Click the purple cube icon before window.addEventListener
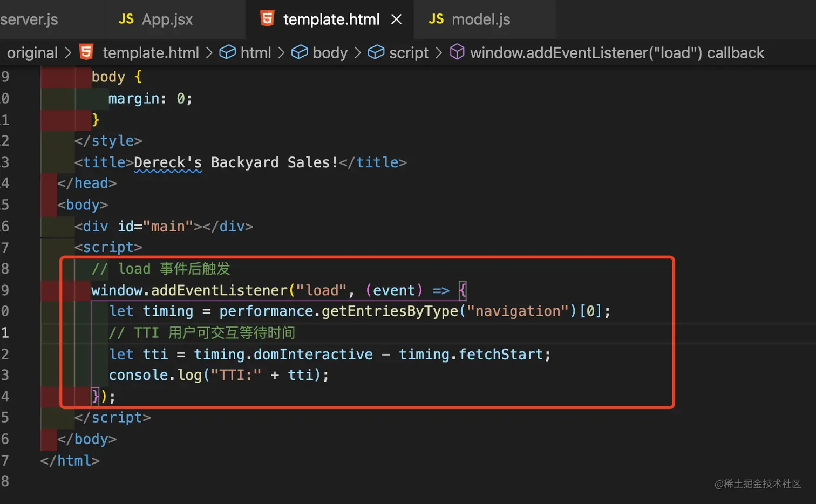The image size is (816, 504). (x=457, y=52)
